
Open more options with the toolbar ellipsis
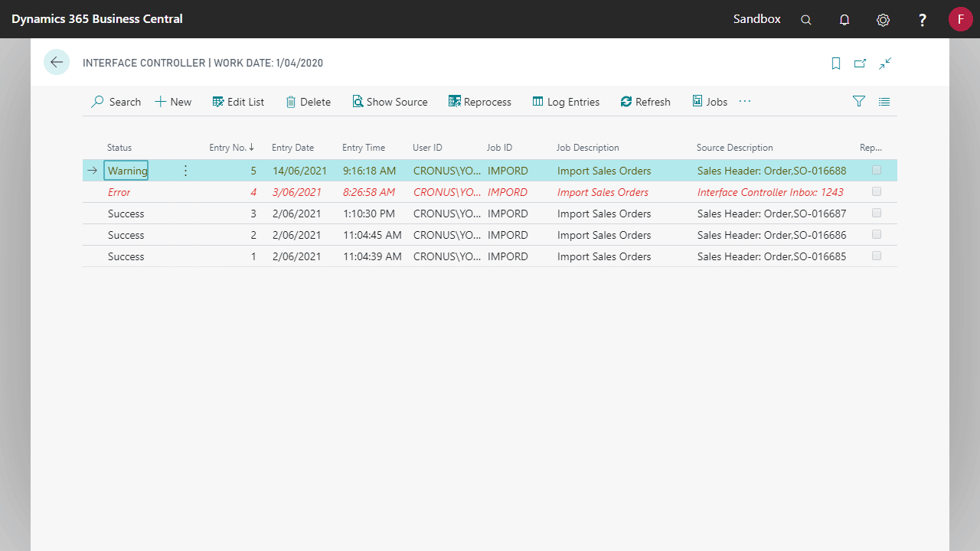(744, 101)
